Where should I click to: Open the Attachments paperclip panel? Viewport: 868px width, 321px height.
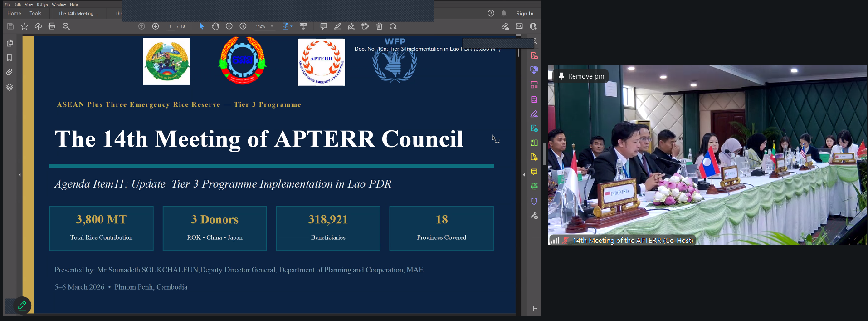tap(10, 72)
